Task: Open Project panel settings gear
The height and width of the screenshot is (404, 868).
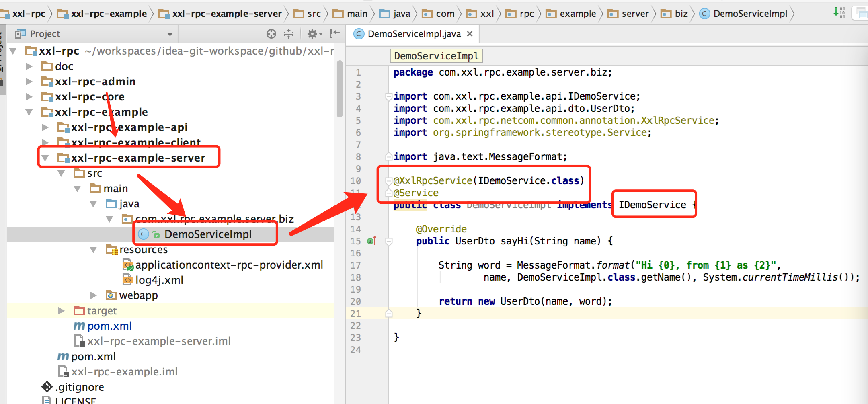Action: coord(315,34)
